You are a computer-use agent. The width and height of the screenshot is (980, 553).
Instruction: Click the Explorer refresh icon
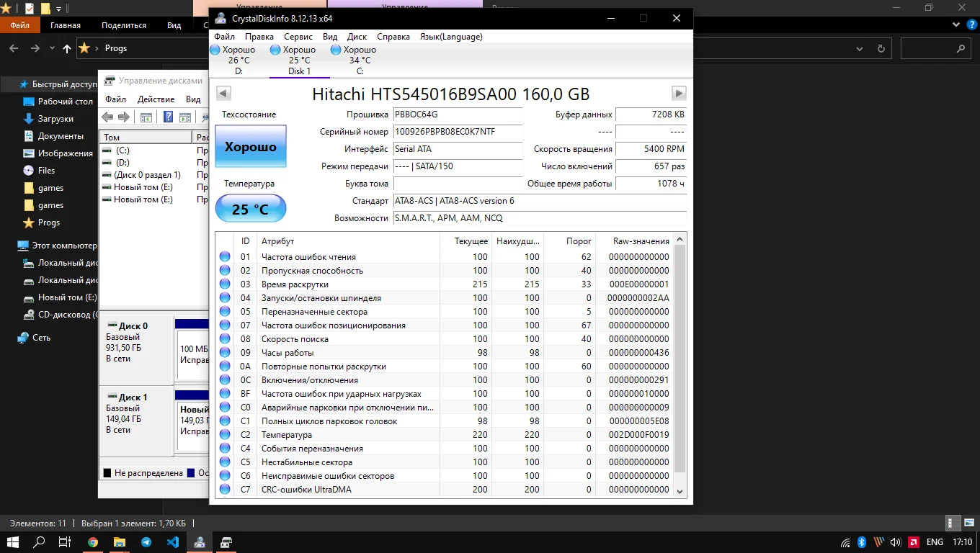click(x=881, y=49)
